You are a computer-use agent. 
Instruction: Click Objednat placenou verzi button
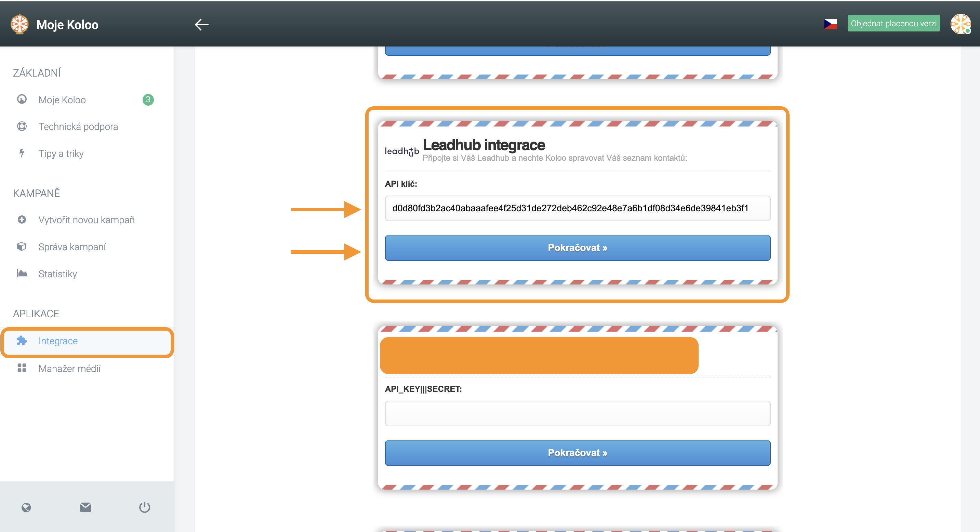(x=893, y=24)
